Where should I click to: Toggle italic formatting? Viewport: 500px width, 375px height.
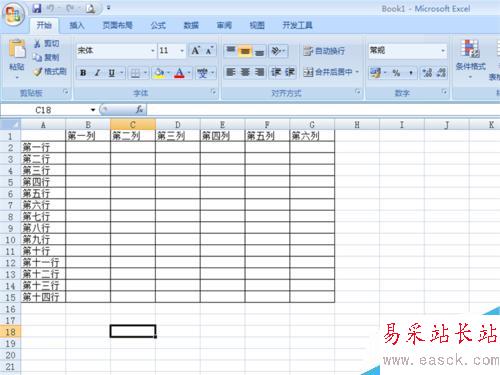[x=97, y=73]
